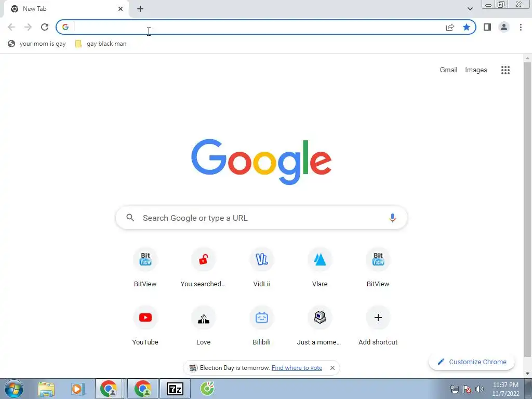Open the Chrome three-dot menu
The width and height of the screenshot is (532, 399).
point(521,27)
